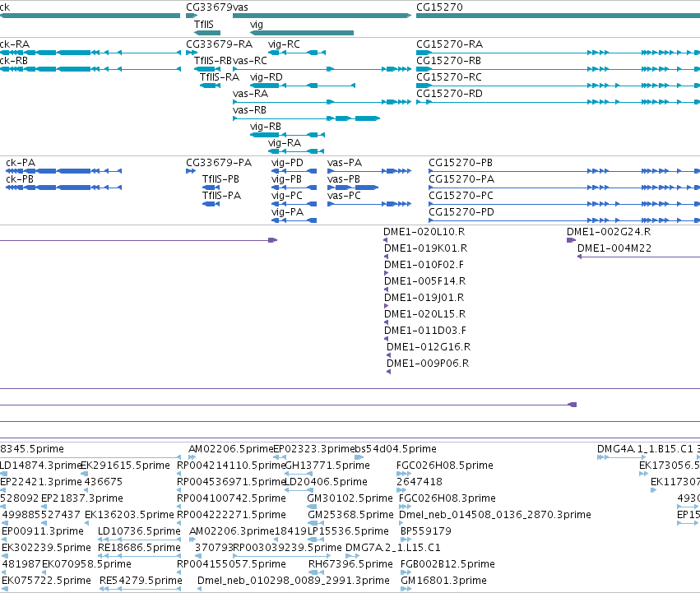700x593 pixels.
Task: Select the CG15270-RA transcript label
Action: pos(450,44)
